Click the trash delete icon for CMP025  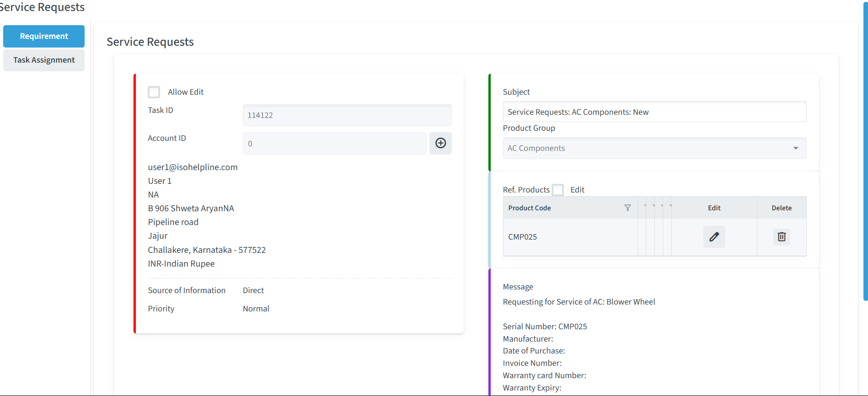782,237
